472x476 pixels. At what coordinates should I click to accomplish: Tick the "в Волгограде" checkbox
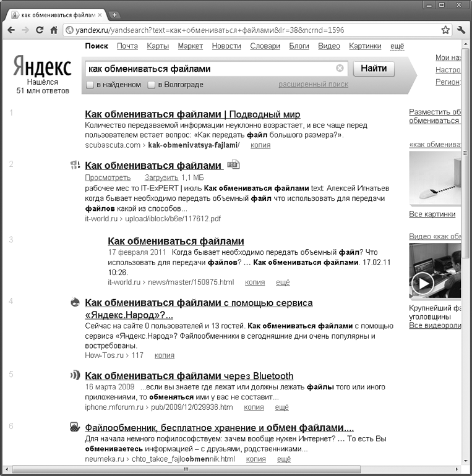click(x=152, y=85)
